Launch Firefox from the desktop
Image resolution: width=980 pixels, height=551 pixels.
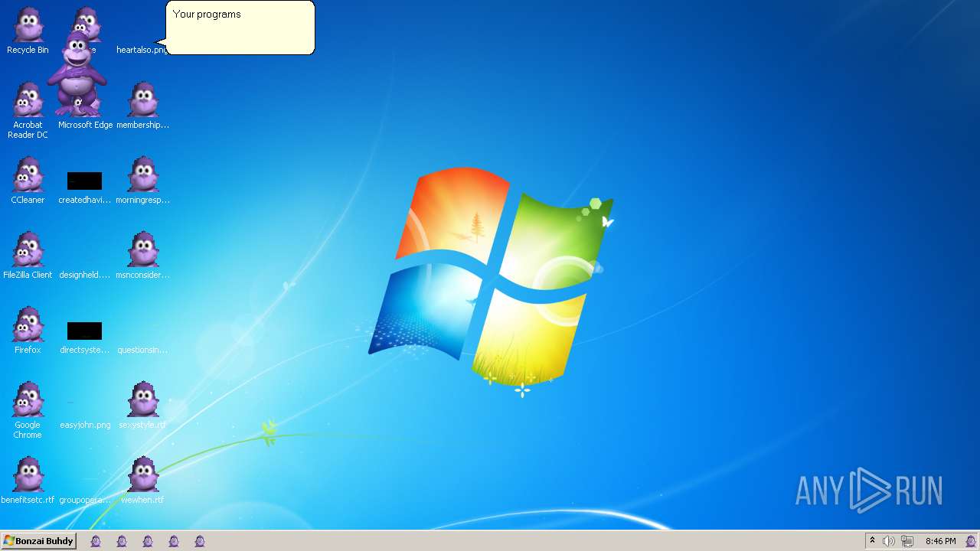tap(28, 331)
